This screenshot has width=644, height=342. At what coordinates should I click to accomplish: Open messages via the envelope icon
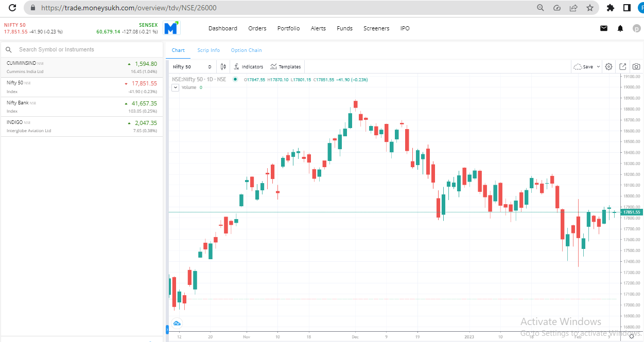(x=604, y=28)
